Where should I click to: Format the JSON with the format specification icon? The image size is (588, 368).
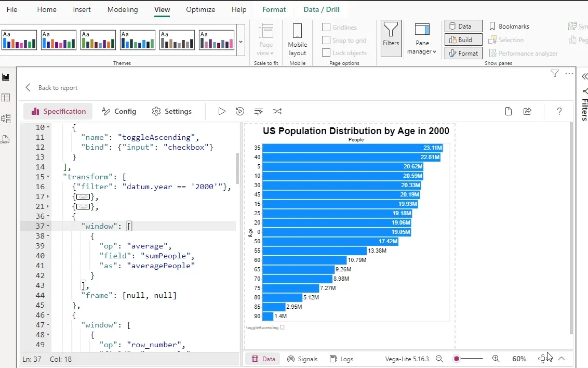click(x=258, y=111)
